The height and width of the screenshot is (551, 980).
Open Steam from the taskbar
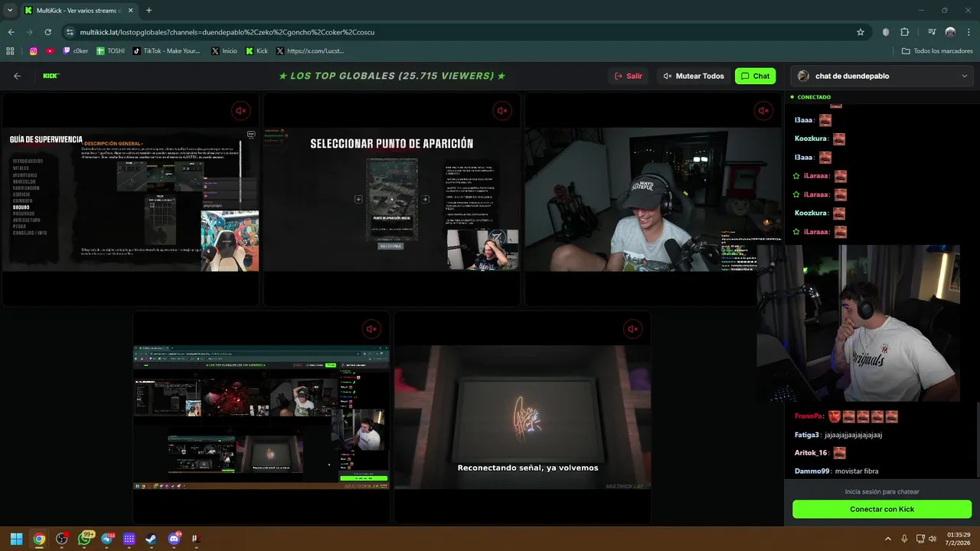[151, 539]
